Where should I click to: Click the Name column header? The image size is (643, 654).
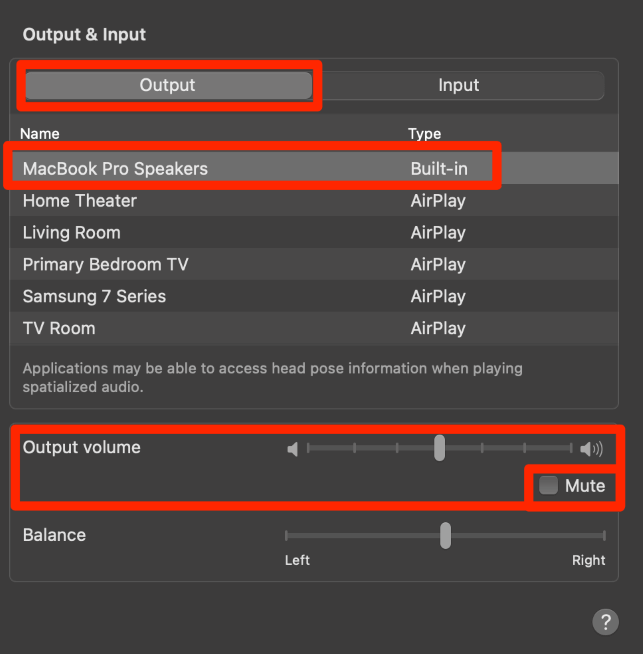tap(40, 134)
